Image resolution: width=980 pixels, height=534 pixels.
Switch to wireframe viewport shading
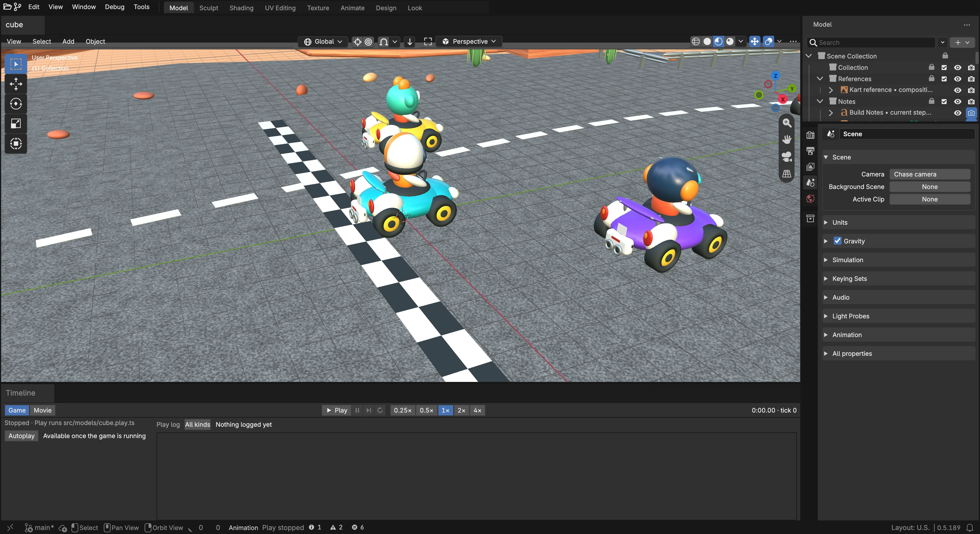point(695,41)
